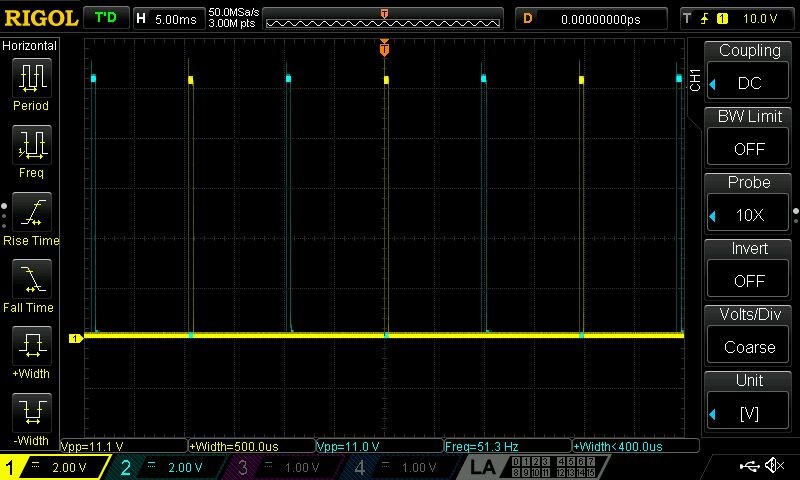Click the Horizontal menu header

pos(30,45)
